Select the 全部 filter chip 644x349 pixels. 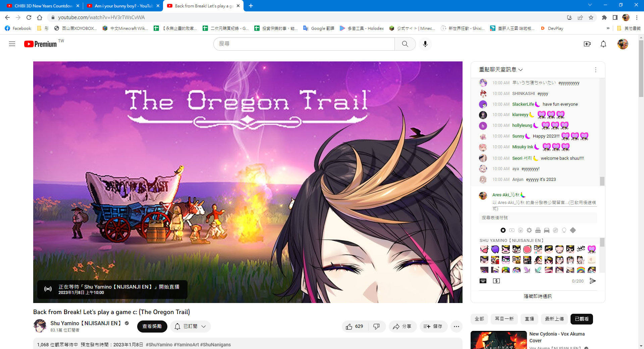pyautogui.click(x=479, y=319)
